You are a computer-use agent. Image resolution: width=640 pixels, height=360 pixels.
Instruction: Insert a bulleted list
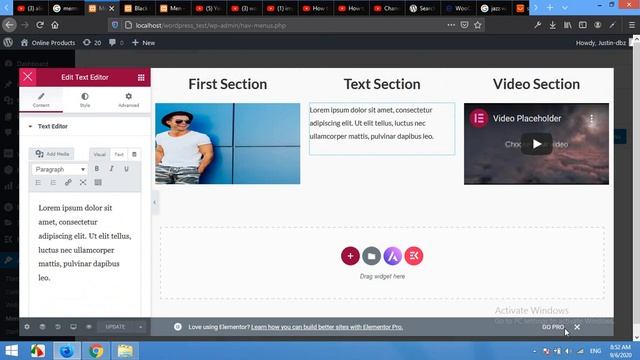(x=38, y=182)
